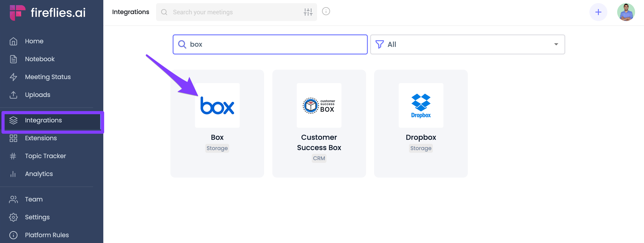Click CRM tag under Customer Success Box
The width and height of the screenshot is (644, 243).
click(x=319, y=158)
